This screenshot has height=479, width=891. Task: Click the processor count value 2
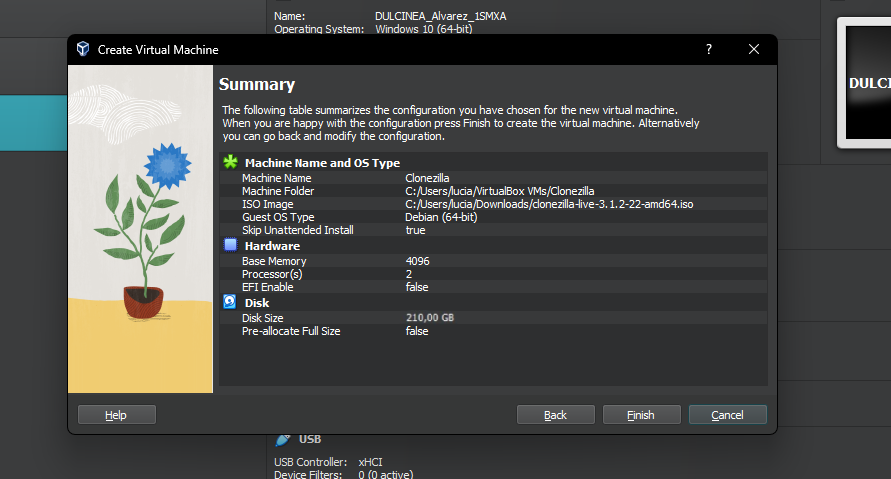point(409,274)
